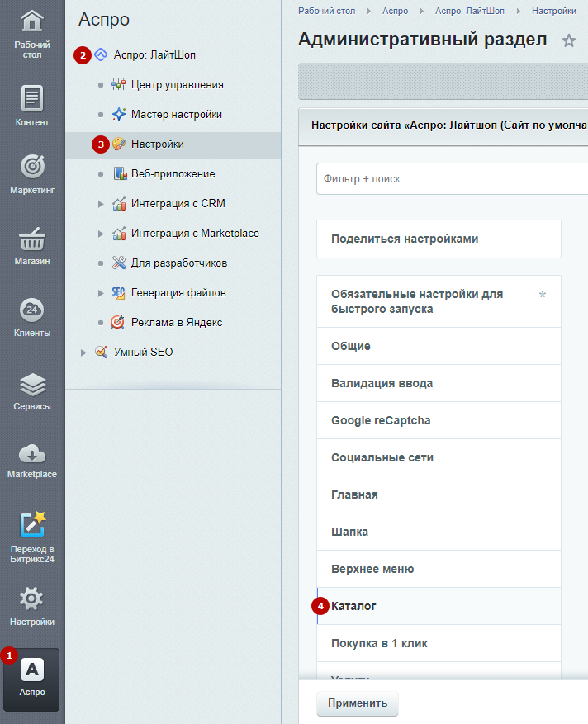Image resolution: width=588 pixels, height=724 pixels.
Task: Click the Рабочий стол breadcrumb link
Action: [326, 11]
